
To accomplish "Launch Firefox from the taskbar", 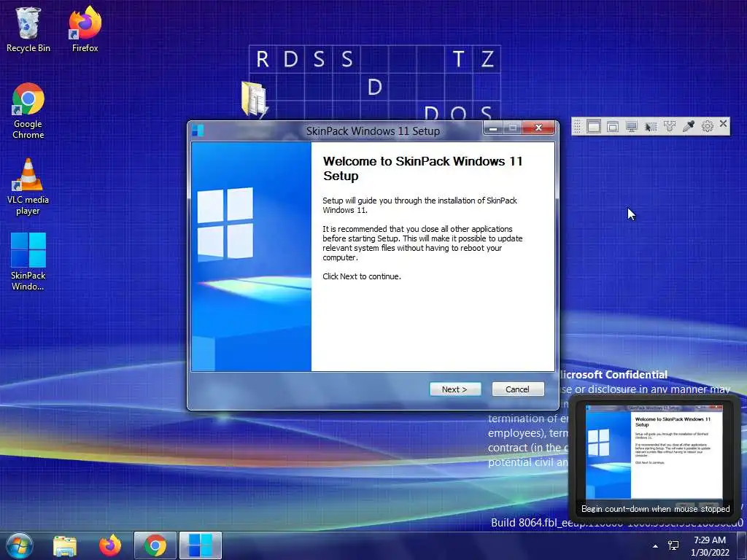I will (110, 545).
